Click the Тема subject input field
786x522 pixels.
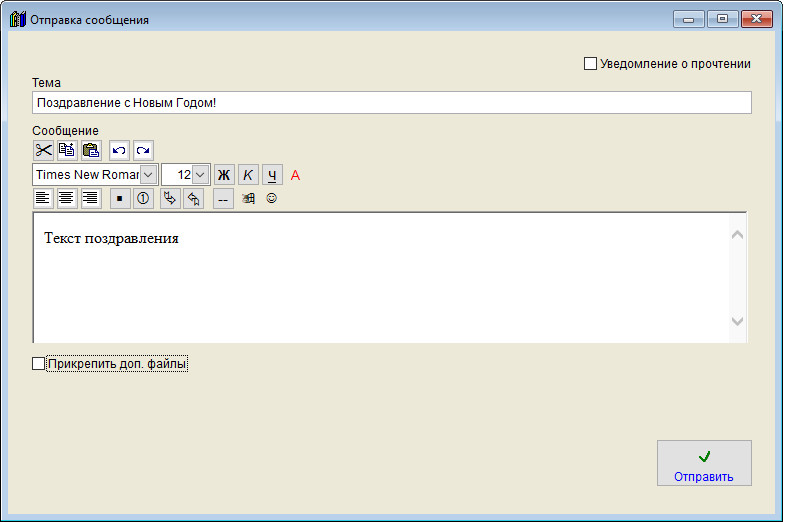tap(391, 103)
